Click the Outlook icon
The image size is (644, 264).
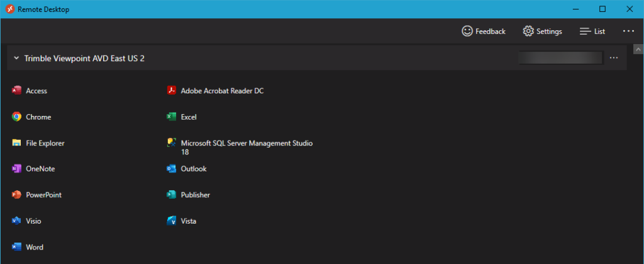[171, 169]
